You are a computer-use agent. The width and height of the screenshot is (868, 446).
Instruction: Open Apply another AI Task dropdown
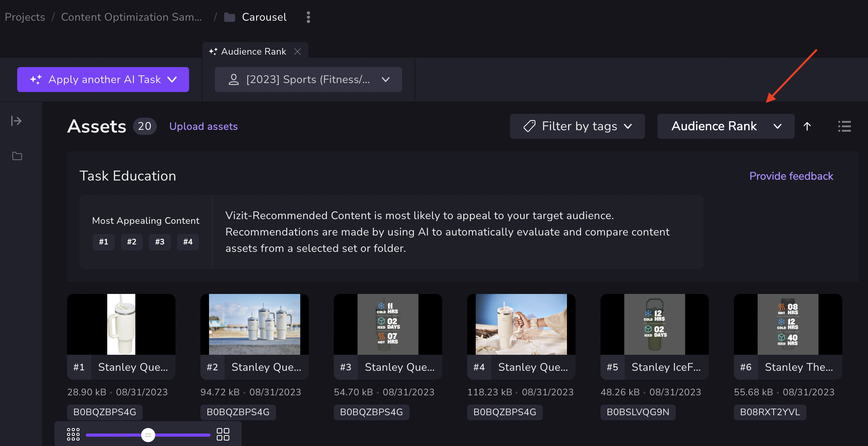point(103,80)
